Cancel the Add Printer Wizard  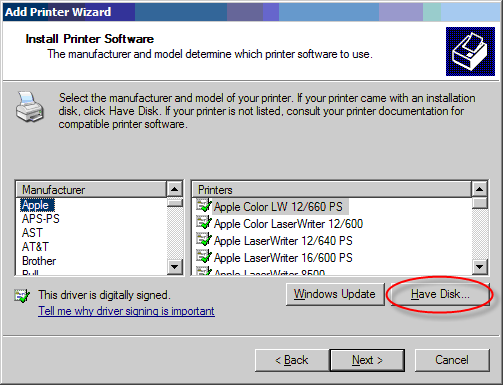tap(452, 360)
